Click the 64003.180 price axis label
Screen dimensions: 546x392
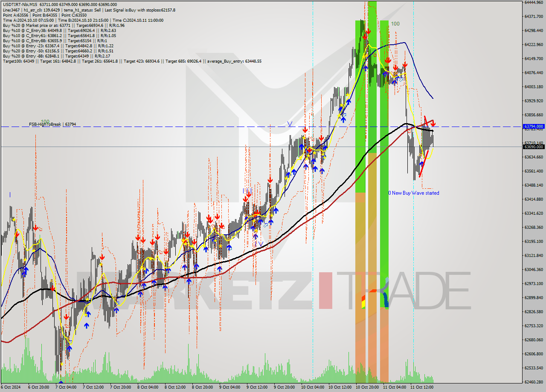pyautogui.click(x=534, y=86)
